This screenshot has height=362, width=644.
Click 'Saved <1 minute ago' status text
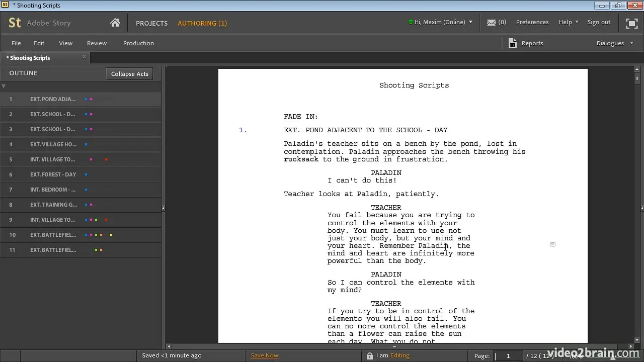coord(172,355)
